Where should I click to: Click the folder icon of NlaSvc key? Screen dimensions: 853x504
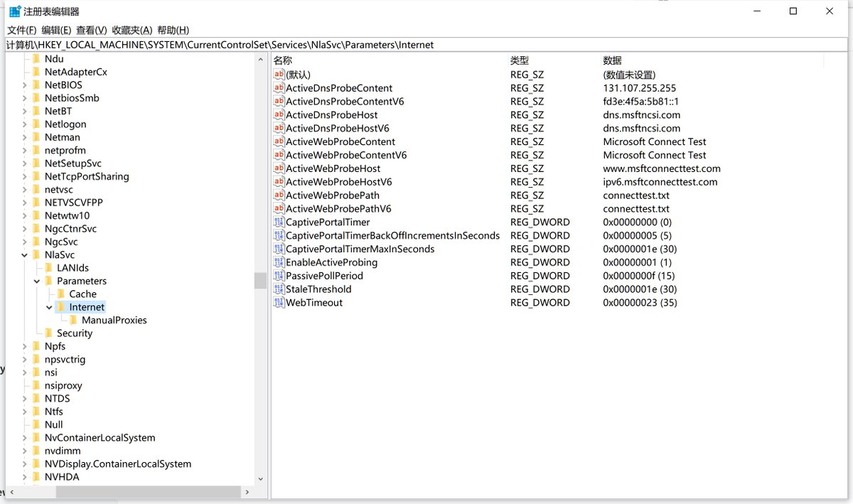click(36, 254)
